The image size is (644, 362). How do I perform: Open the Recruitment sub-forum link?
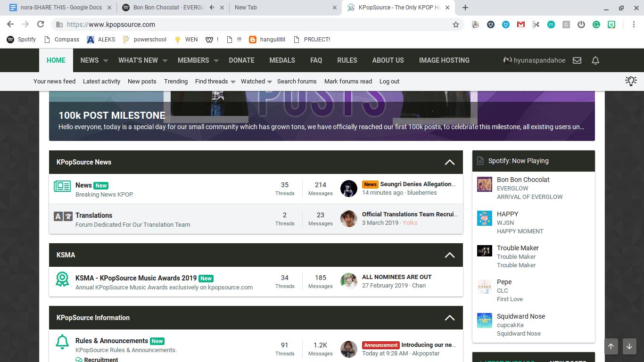pos(101,360)
